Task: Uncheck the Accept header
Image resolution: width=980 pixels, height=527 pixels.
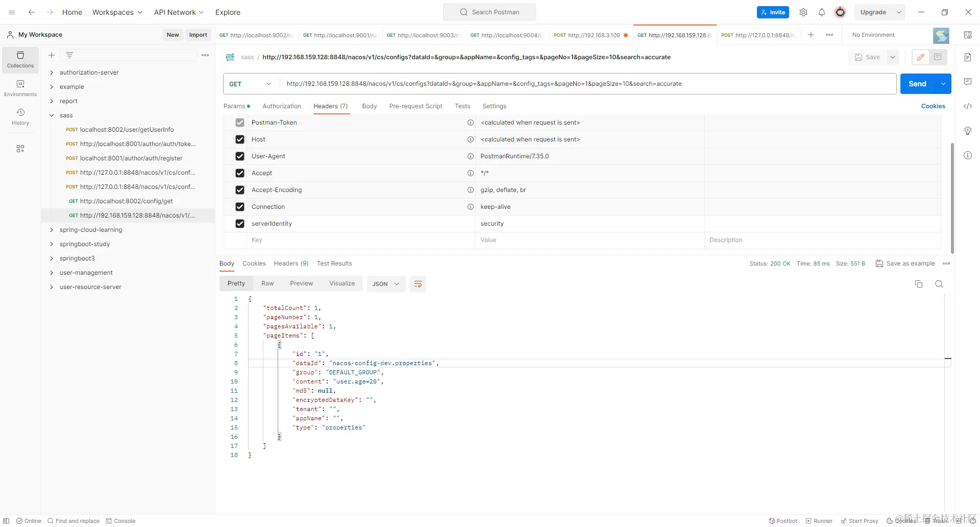Action: pos(240,173)
